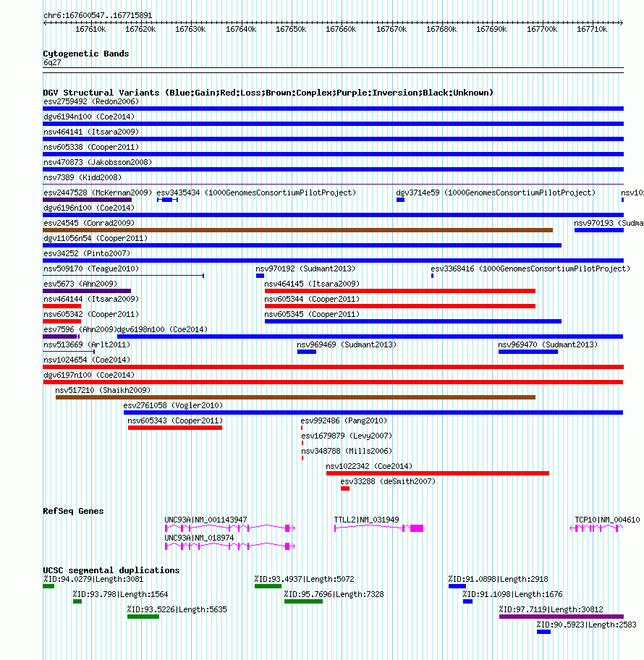Open the nsv464141 (Itsara2009) variant label
644x660 pixels.
tap(91, 132)
